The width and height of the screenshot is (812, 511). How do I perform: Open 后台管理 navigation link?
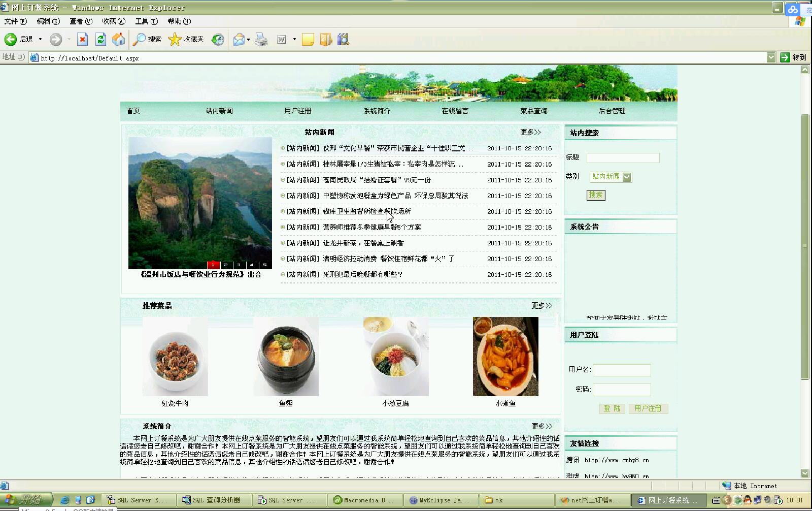(x=612, y=111)
